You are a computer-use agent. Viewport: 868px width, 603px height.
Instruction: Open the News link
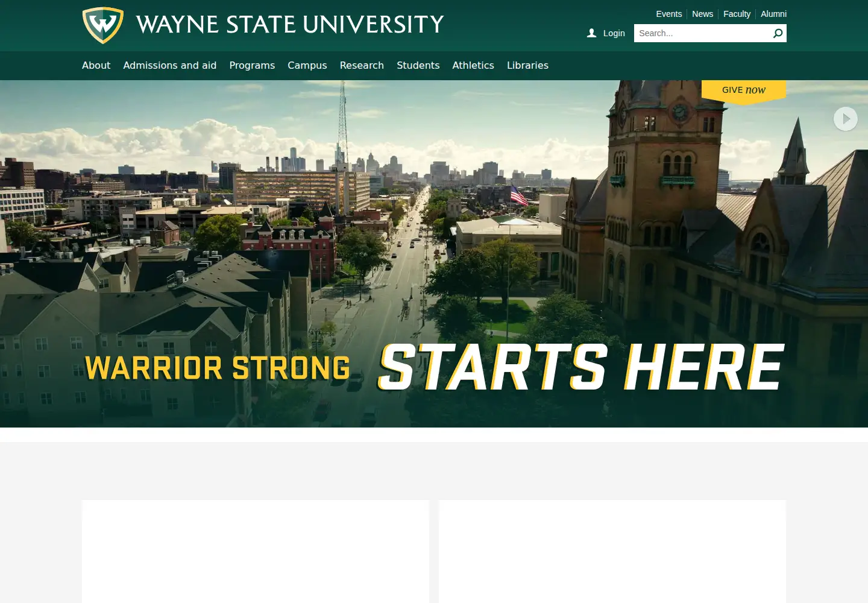tap(702, 14)
